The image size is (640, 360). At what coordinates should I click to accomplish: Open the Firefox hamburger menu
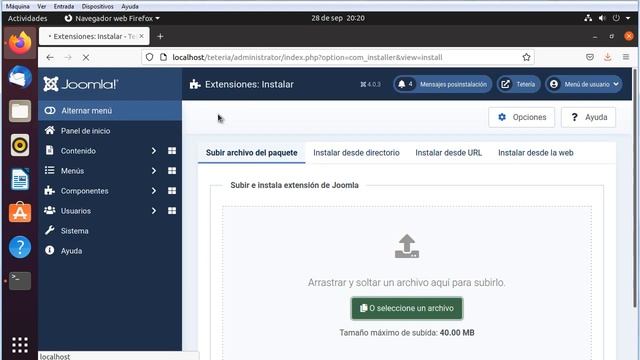click(626, 57)
